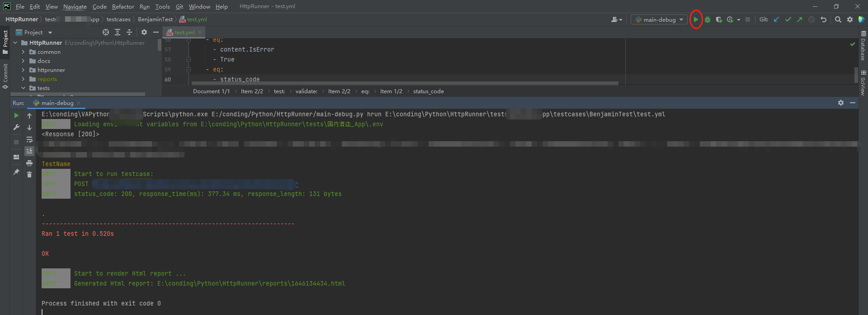The image size is (868, 315).
Task: Click the HttpRunner breadcrumb in the navigation bar
Action: pos(22,19)
